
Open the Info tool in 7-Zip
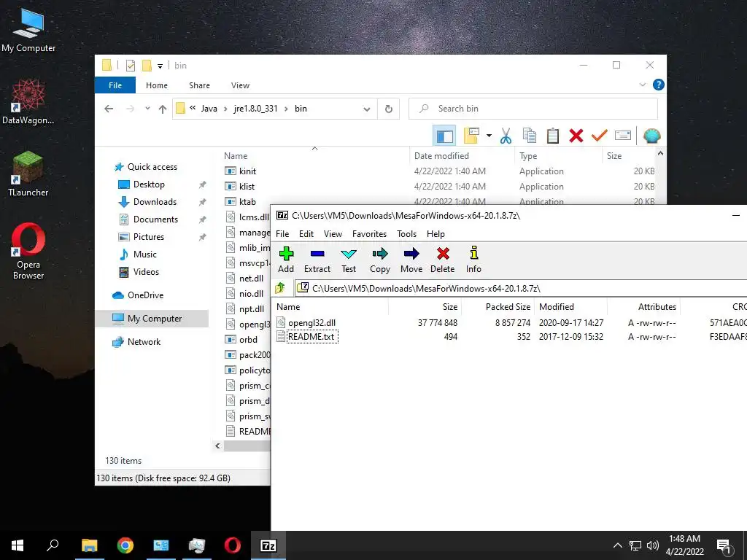pyautogui.click(x=473, y=260)
